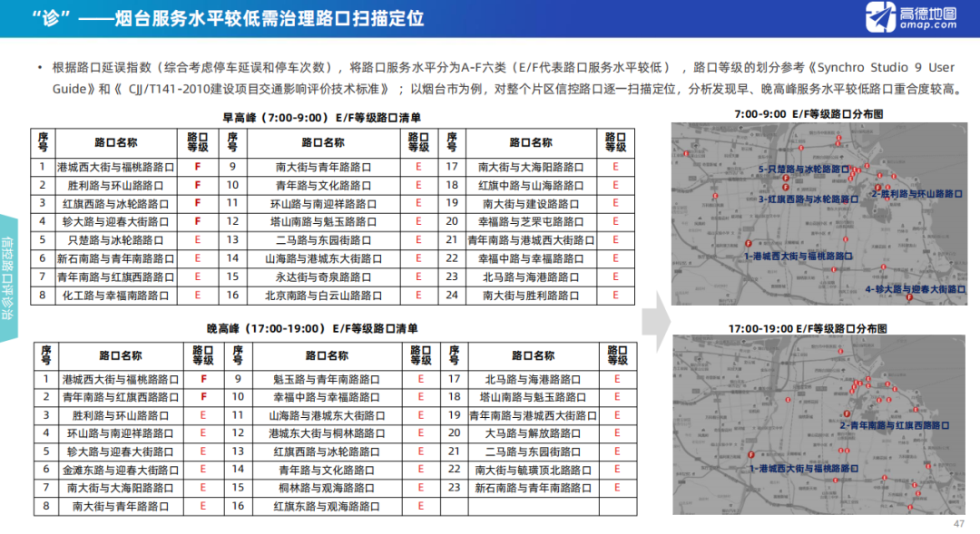
Task: Select the cell 红旗东路与观海路路口
Action: (327, 507)
